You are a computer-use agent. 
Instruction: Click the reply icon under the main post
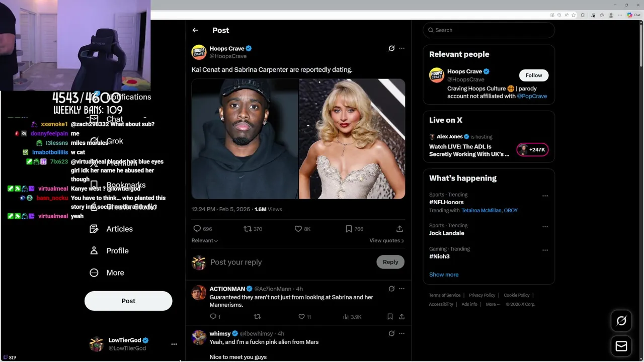197,229
